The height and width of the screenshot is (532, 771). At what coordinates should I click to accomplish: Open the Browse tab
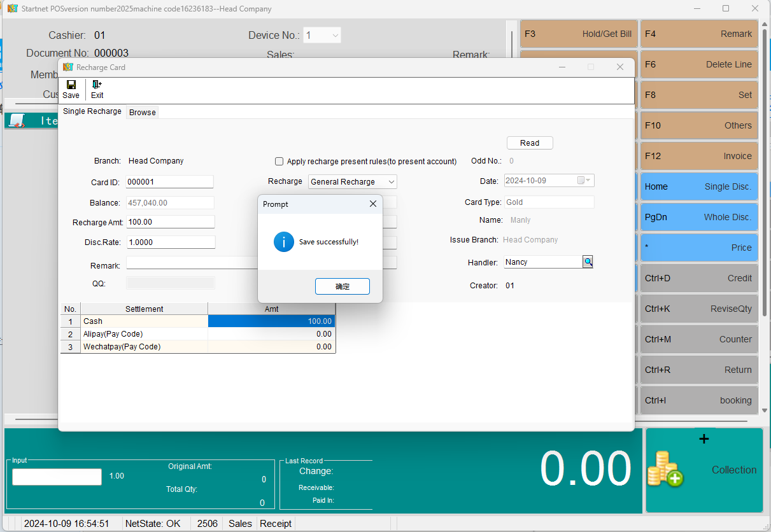click(x=143, y=113)
